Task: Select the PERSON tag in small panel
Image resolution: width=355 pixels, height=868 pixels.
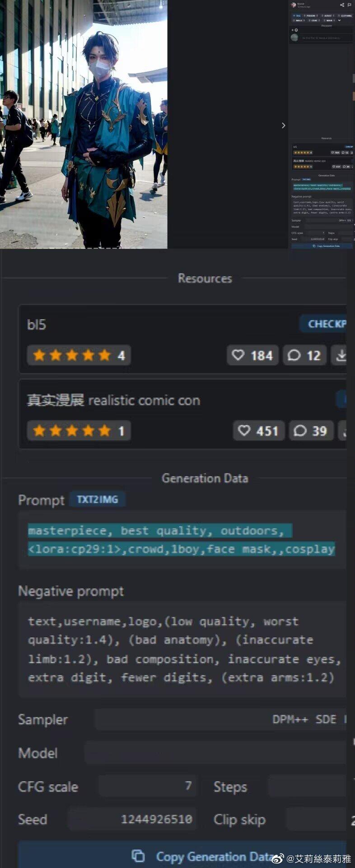Action: pyautogui.click(x=311, y=16)
